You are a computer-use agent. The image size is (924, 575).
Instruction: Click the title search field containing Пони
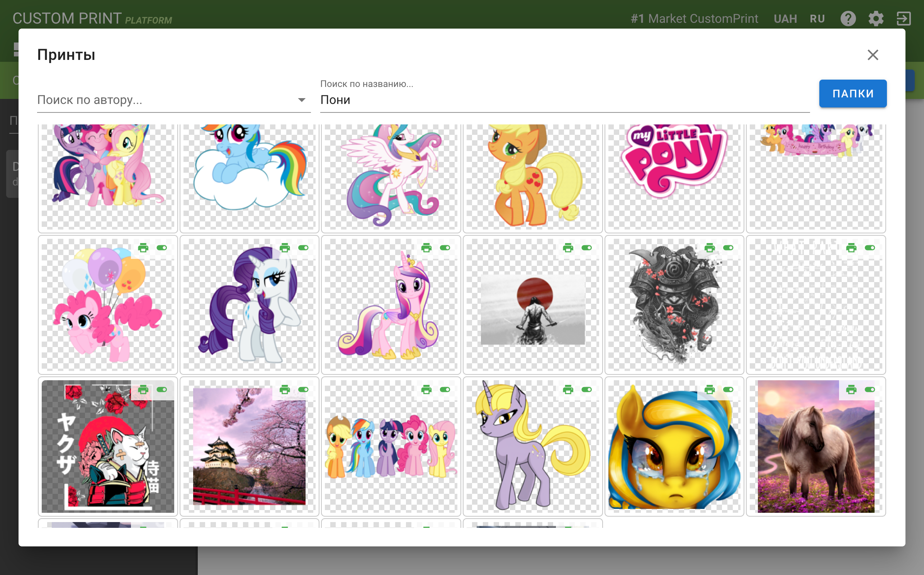click(565, 100)
